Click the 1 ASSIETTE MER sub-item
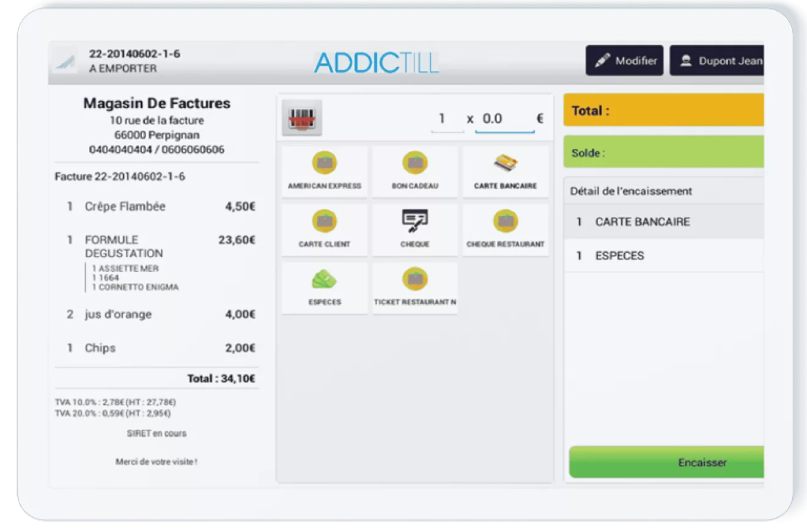 (x=125, y=269)
